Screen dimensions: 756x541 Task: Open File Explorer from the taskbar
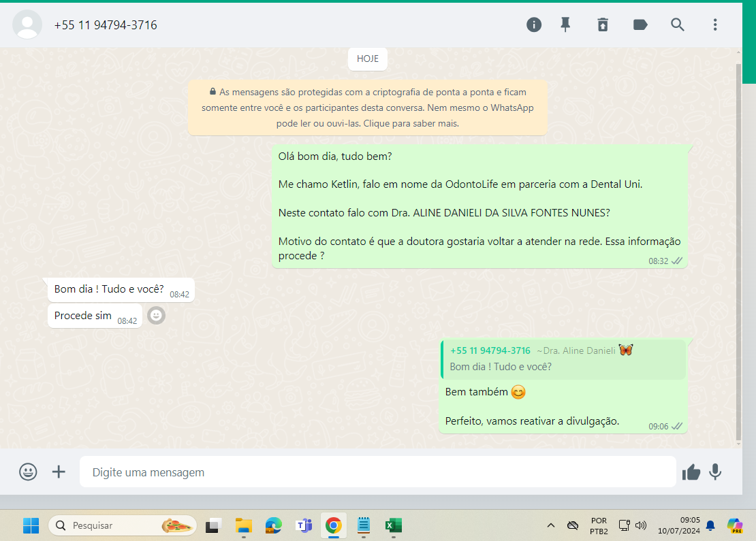[243, 525]
